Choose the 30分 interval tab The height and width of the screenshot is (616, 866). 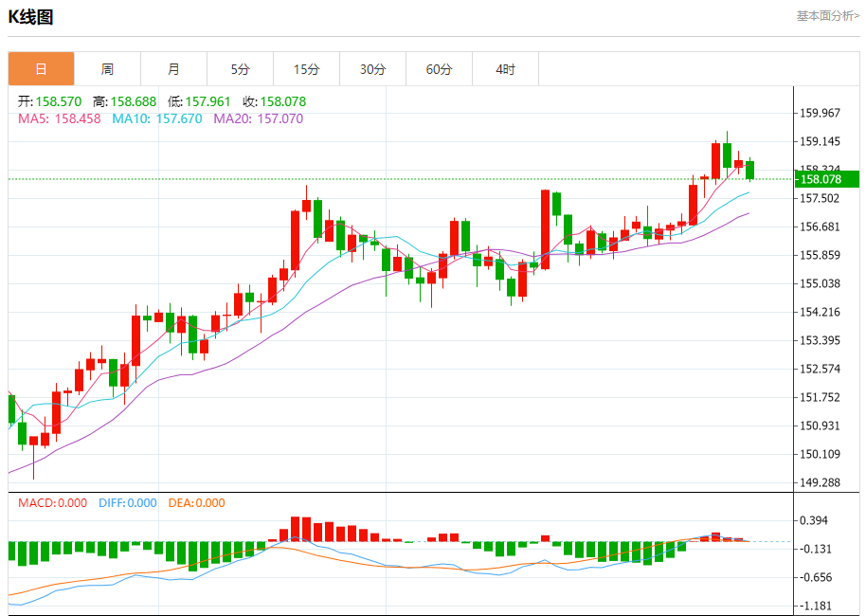point(372,69)
